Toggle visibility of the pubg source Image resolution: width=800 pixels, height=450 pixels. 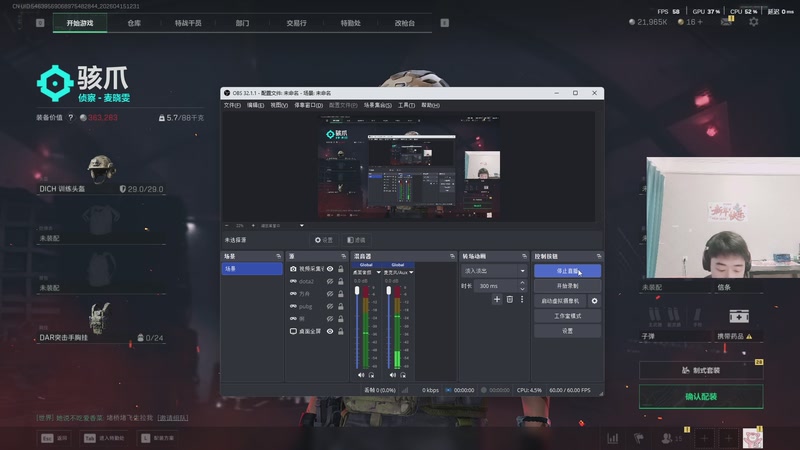click(x=330, y=306)
